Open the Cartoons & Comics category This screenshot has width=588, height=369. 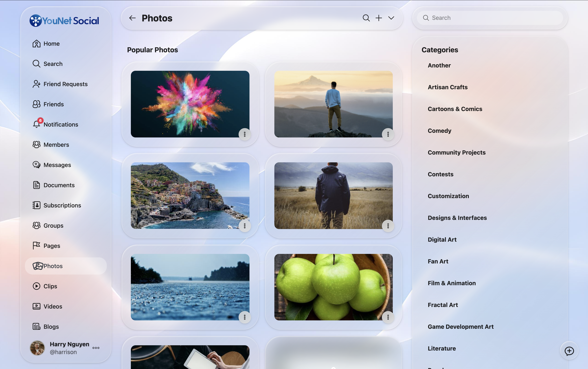click(455, 109)
